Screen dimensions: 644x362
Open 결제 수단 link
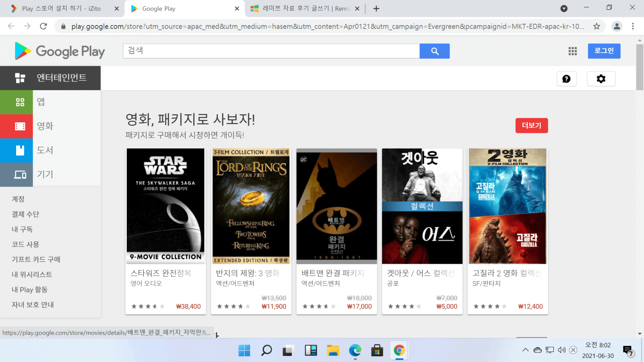click(x=25, y=214)
